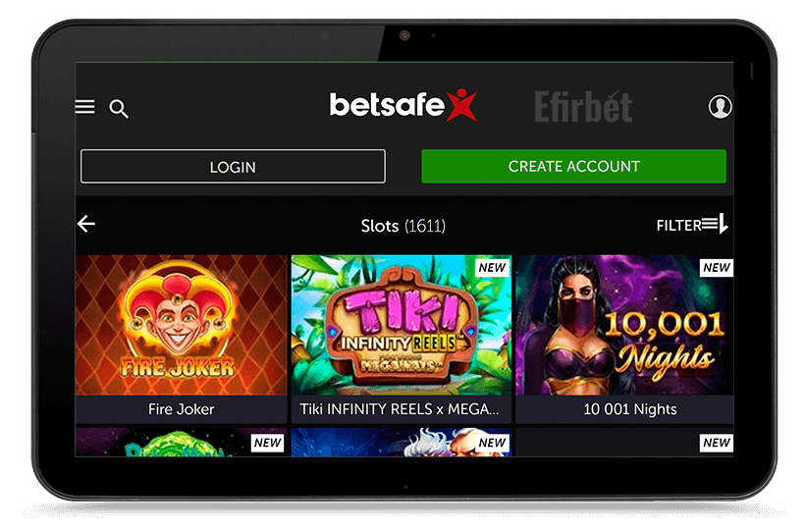Image resolution: width=805 pixels, height=532 pixels.
Task: Open the FILTER options
Action: tap(678, 226)
